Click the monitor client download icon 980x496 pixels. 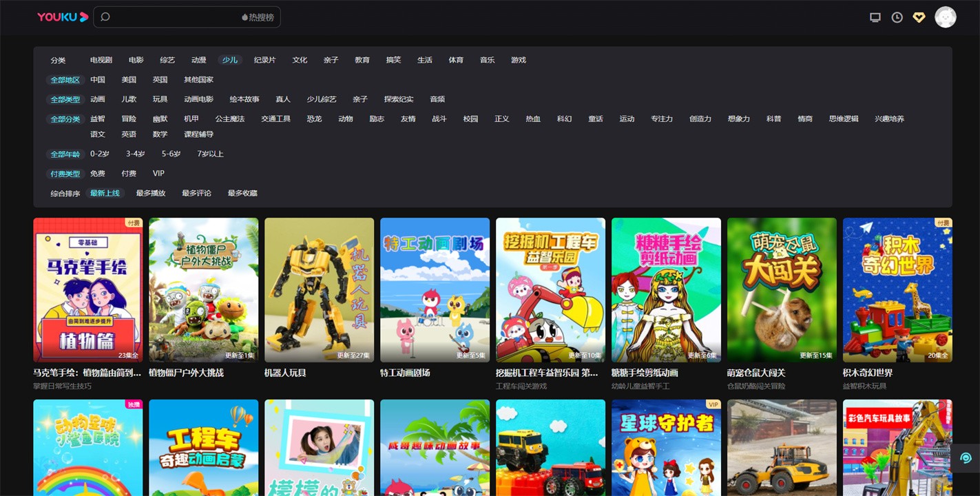875,17
